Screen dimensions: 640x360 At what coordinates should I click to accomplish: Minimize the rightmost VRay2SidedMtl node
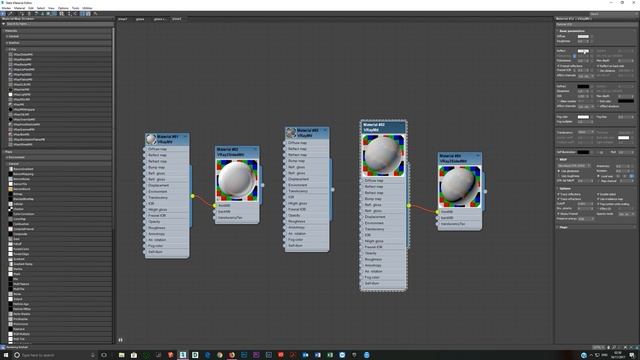(478, 156)
